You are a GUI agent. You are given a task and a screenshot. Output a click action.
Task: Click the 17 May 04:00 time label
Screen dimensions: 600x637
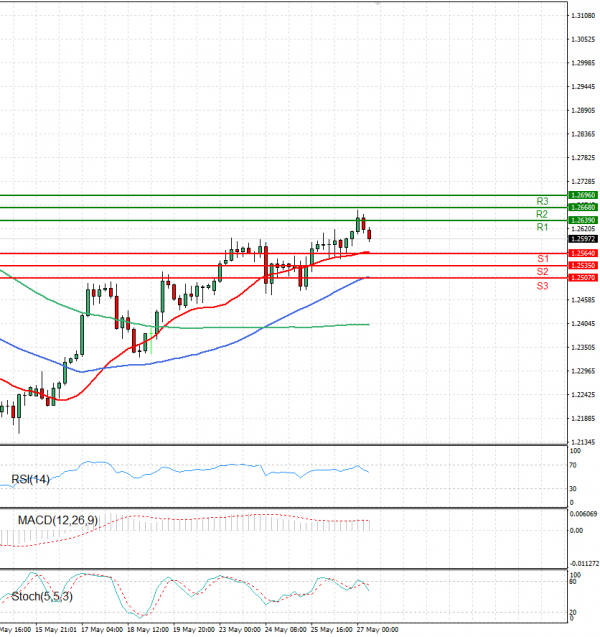(102, 630)
